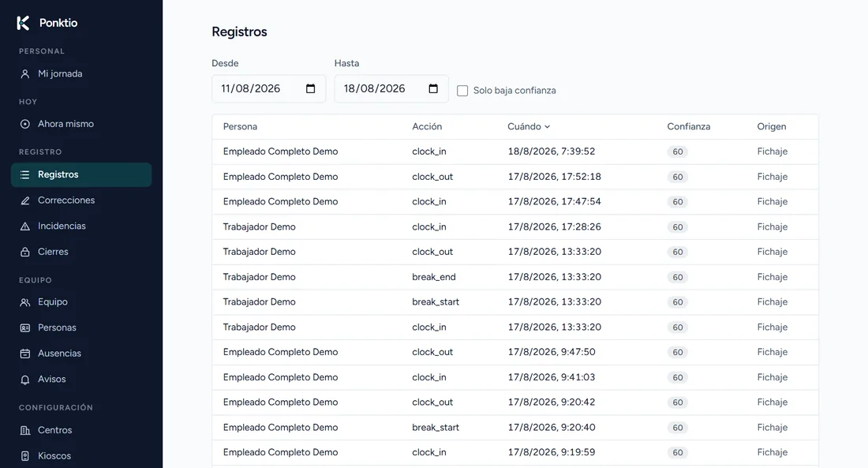Image resolution: width=868 pixels, height=468 pixels.
Task: Toggle sort order via Cuándo chevron
Action: coord(547,127)
